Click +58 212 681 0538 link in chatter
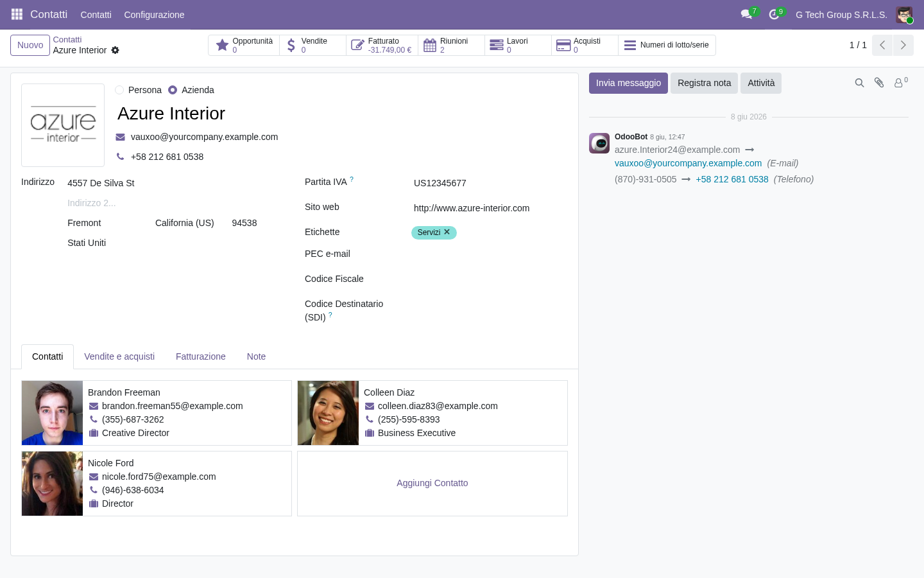 pyautogui.click(x=732, y=179)
